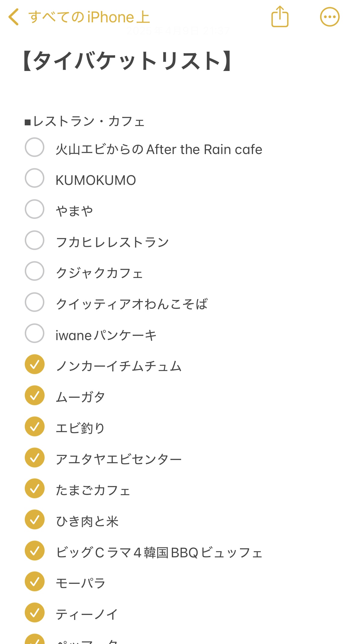The image size is (356, 644).
Task: Go back to すべてのiPhone上 folder
Action: tap(89, 17)
